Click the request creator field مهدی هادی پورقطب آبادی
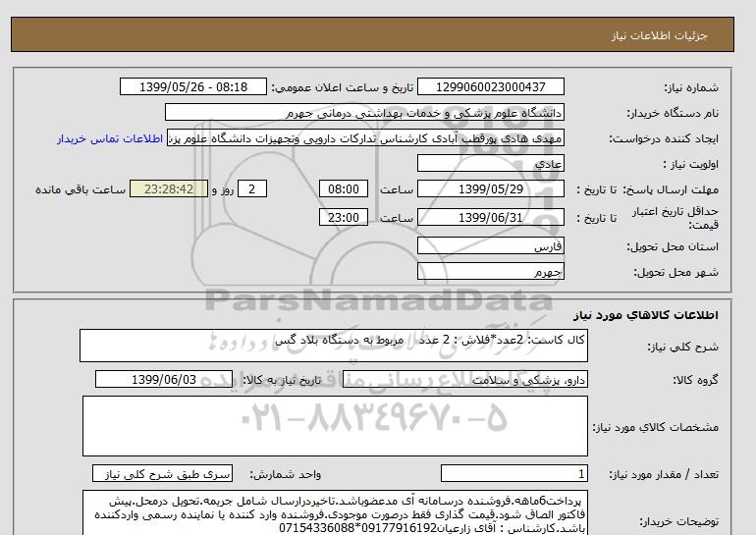The height and width of the screenshot is (535, 756). [365, 137]
